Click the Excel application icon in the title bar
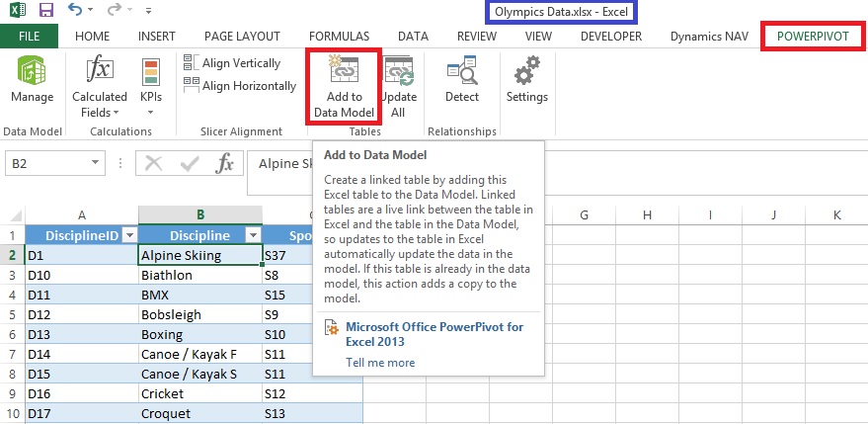The image size is (868, 424). coord(17,10)
